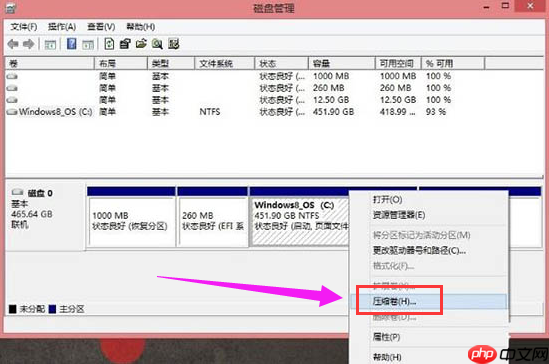Select the 260 MB EFI partition block

(213, 217)
